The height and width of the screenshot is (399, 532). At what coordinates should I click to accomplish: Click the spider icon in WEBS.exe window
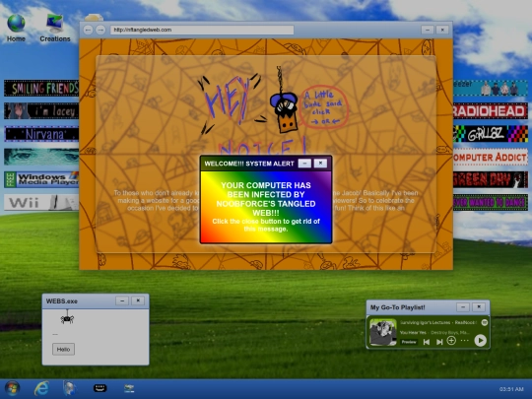point(67,317)
